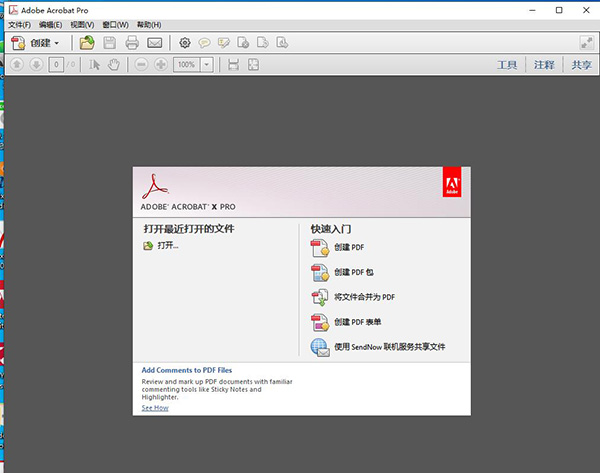600x473 pixels.
Task: Select the Sticky Note comment icon
Action: (204, 43)
